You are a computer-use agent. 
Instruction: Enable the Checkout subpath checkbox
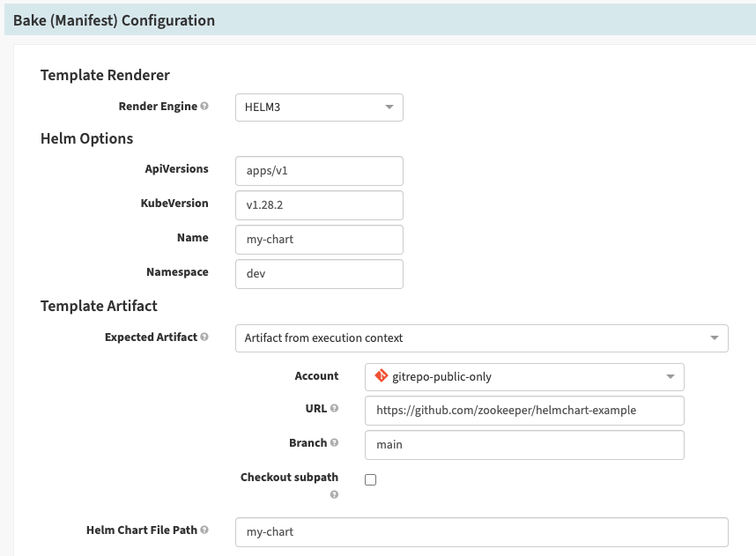(370, 479)
